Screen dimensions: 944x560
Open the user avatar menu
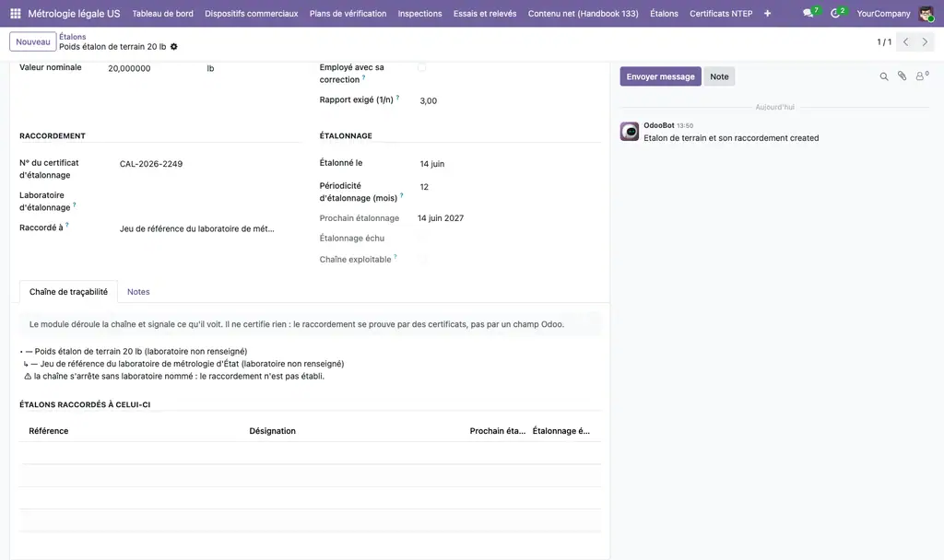926,13
